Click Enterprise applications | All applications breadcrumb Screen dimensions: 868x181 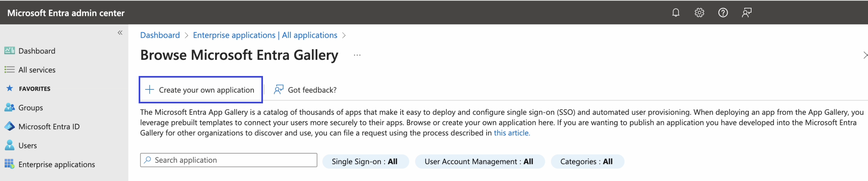click(265, 35)
